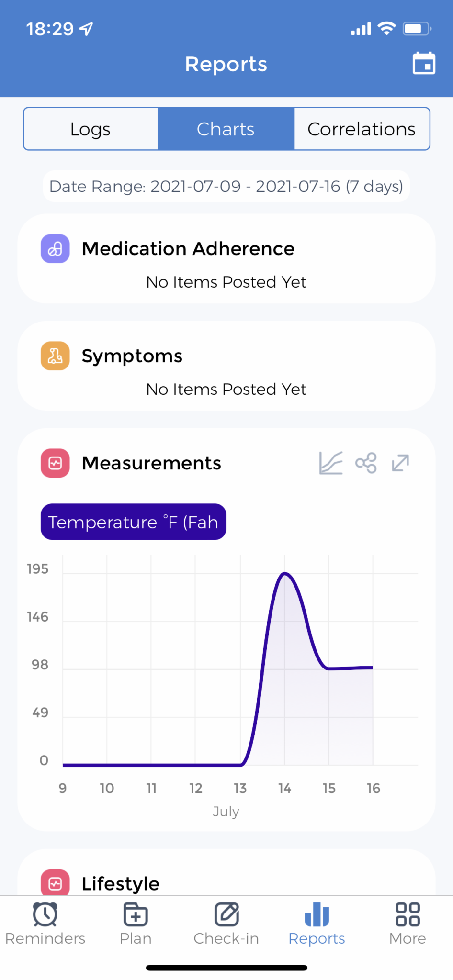Expand the Measurements chart to fullscreen
The height and width of the screenshot is (980, 453).
(x=400, y=463)
